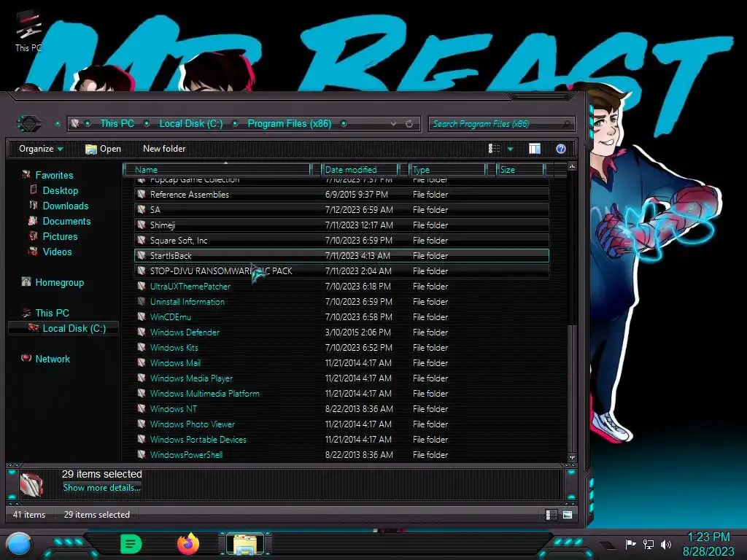Open the green notes app on taskbar
The image size is (747, 560).
coord(131,544)
